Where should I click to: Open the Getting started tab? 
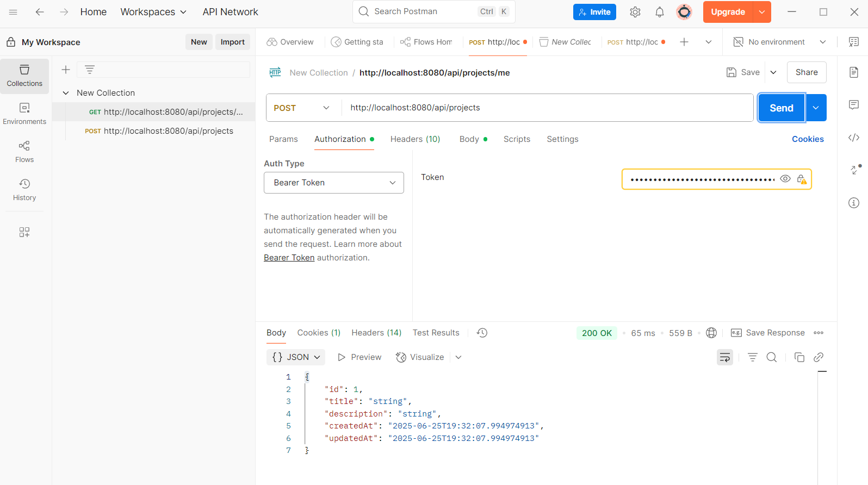point(357,42)
